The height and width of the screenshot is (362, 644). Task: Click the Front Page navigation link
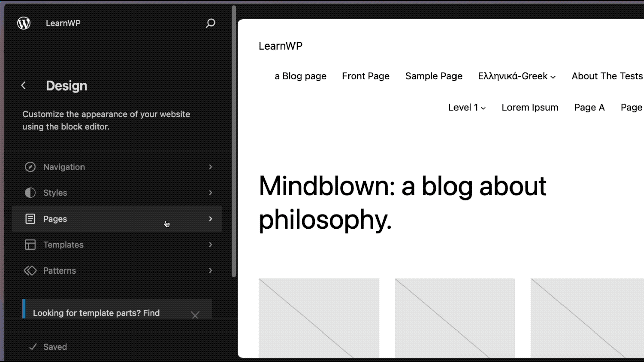[x=366, y=76]
